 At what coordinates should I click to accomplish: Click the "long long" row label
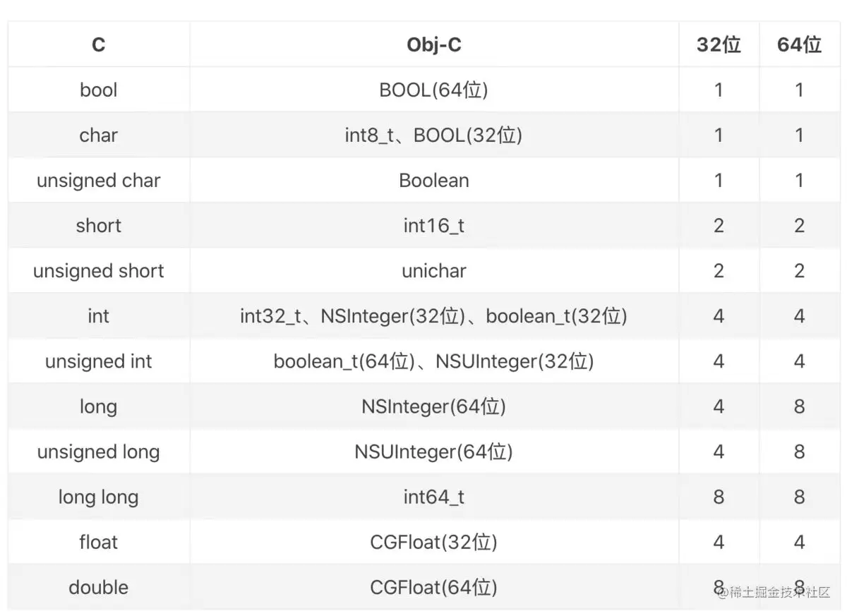pyautogui.click(x=98, y=497)
